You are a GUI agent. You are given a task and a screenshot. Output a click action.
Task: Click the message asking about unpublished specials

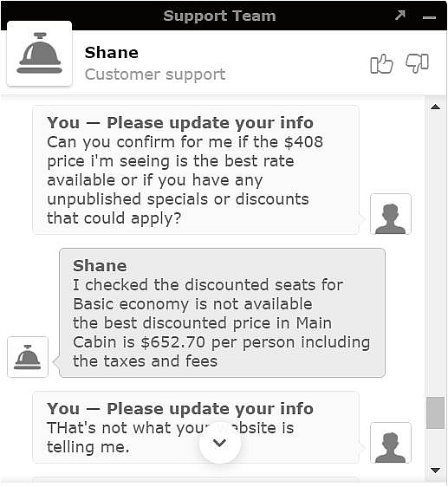click(x=196, y=170)
